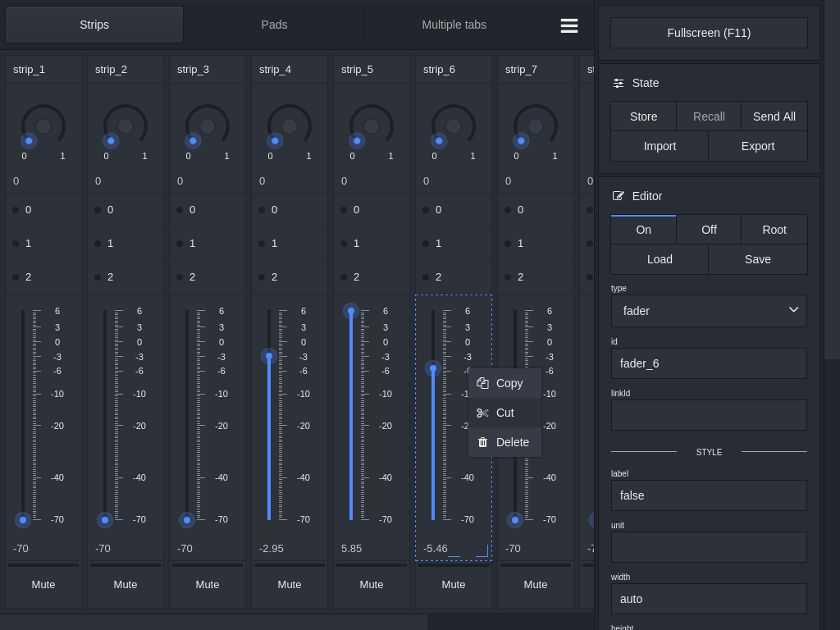
Task: Click the State sliders icon
Action: (619, 83)
